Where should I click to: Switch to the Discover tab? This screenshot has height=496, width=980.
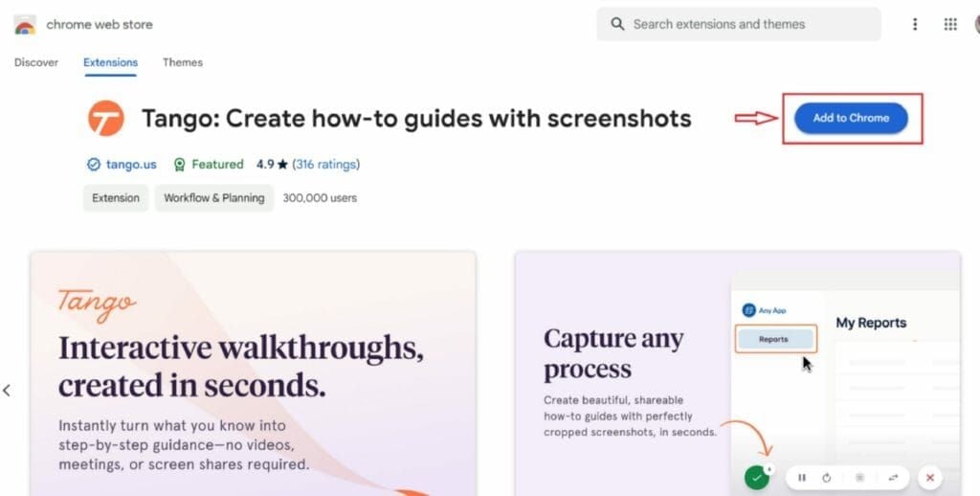(x=36, y=62)
